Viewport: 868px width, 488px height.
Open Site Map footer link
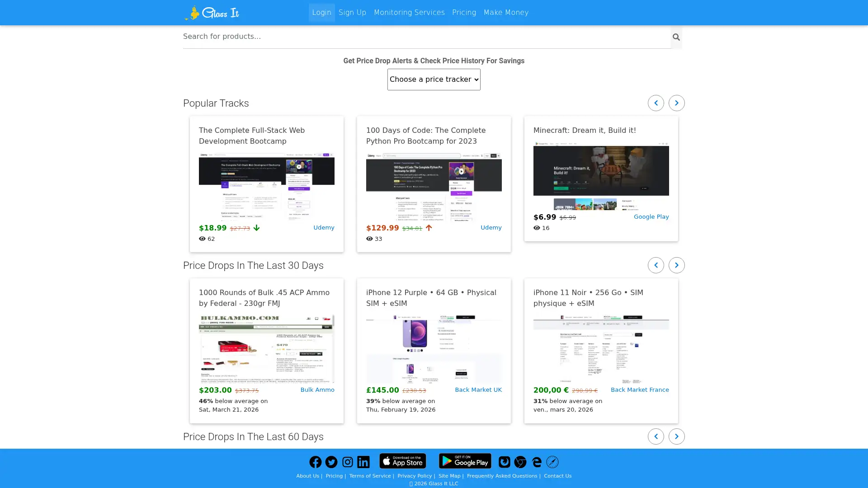pyautogui.click(x=449, y=476)
